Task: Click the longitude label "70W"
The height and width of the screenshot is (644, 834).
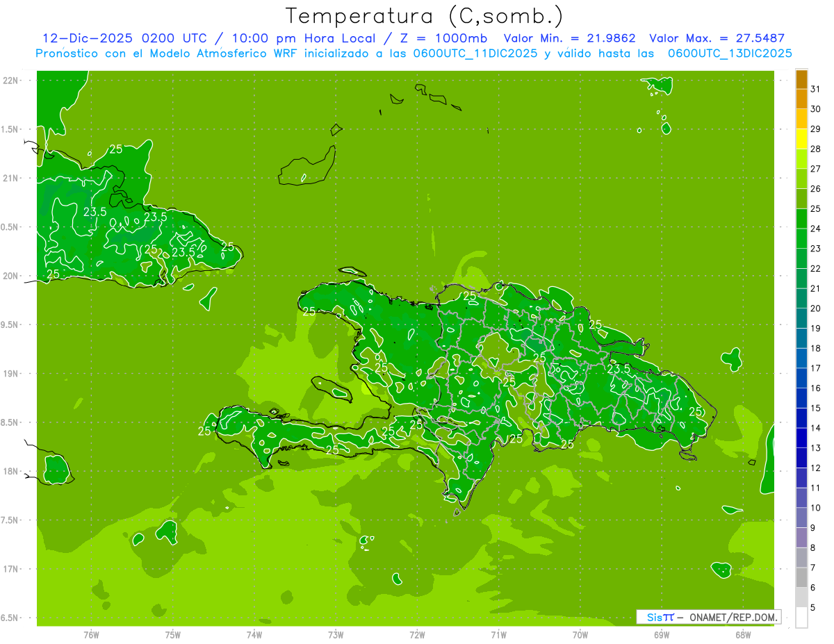Action: (580, 634)
